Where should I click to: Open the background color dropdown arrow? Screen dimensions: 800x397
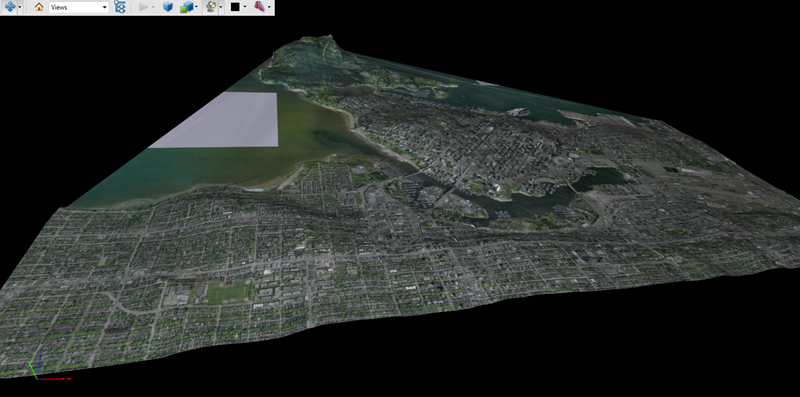tap(245, 7)
